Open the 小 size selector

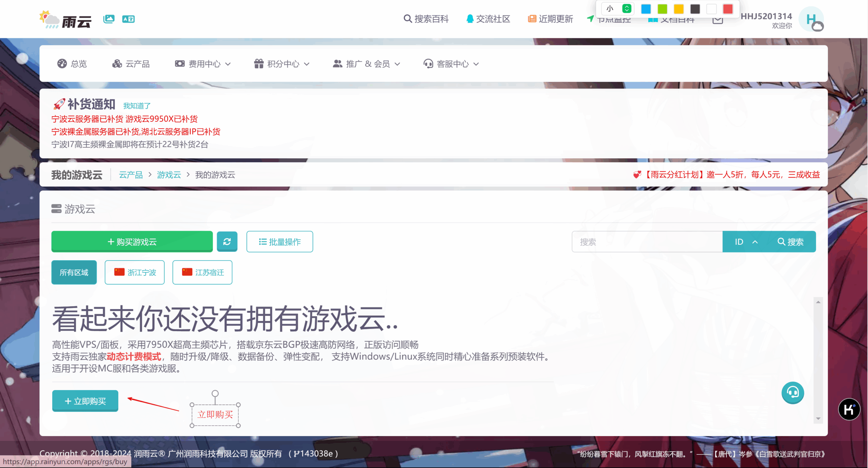point(617,9)
